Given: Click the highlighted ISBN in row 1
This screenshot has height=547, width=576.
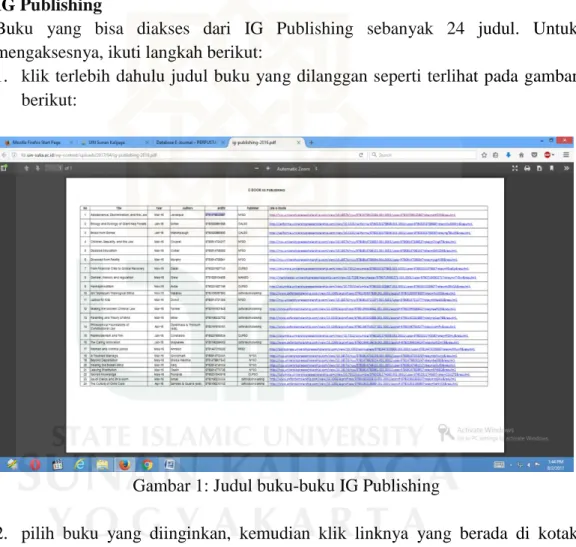Looking at the screenshot, I should (x=215, y=215).
